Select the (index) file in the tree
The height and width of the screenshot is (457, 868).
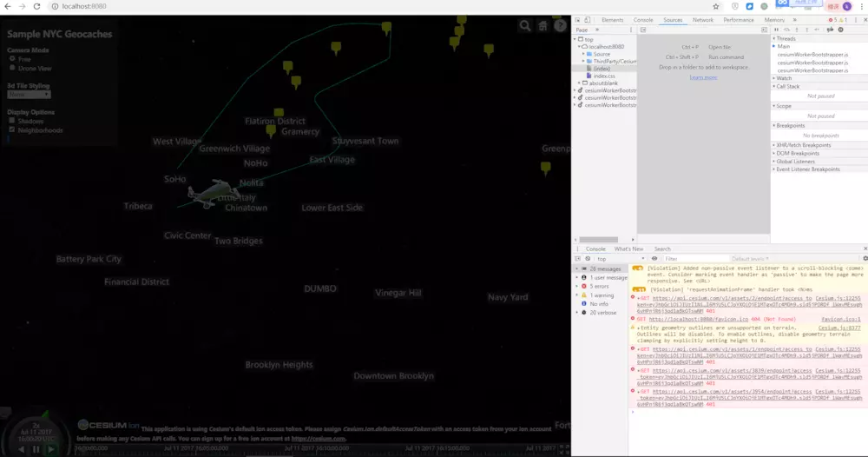pyautogui.click(x=602, y=69)
